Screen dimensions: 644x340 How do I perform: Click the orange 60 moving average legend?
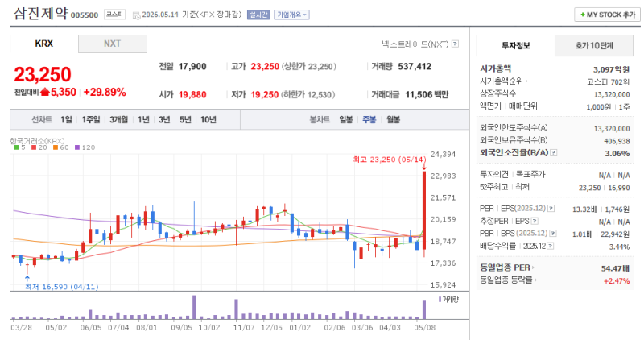pyautogui.click(x=61, y=147)
